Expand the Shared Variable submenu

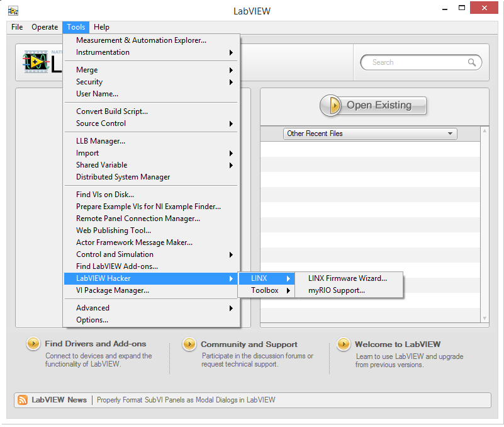click(x=151, y=165)
